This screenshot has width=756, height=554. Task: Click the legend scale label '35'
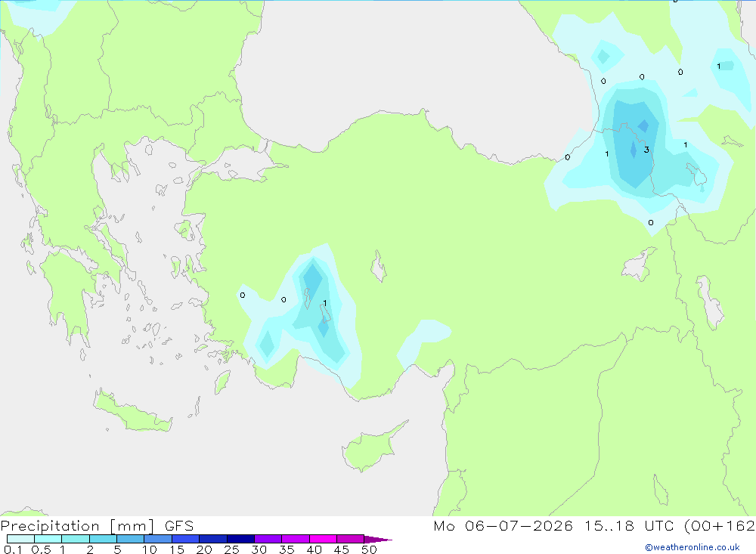pyautogui.click(x=287, y=549)
